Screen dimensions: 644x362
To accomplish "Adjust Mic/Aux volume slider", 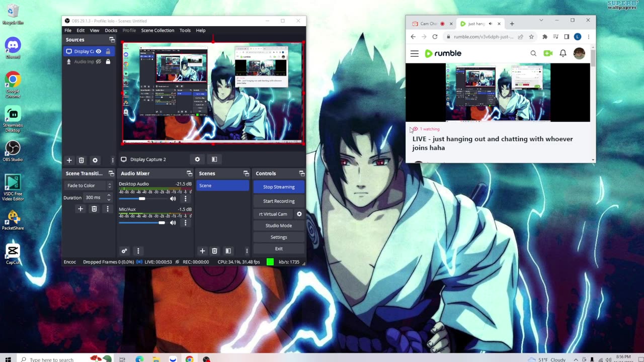I will click(142, 223).
